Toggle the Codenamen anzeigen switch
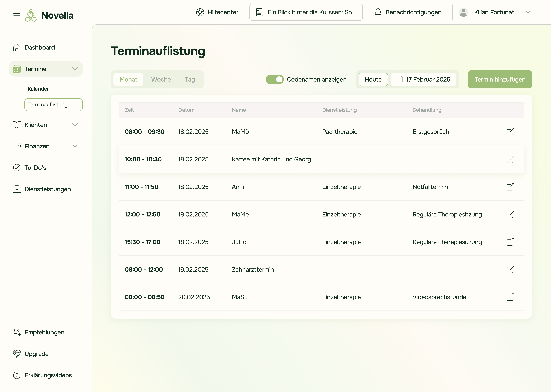 tap(275, 79)
